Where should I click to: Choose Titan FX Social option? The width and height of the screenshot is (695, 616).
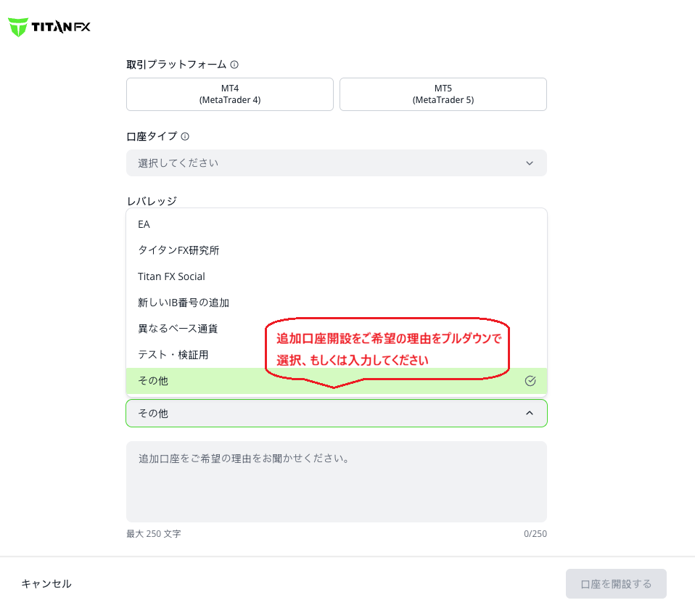(337, 276)
